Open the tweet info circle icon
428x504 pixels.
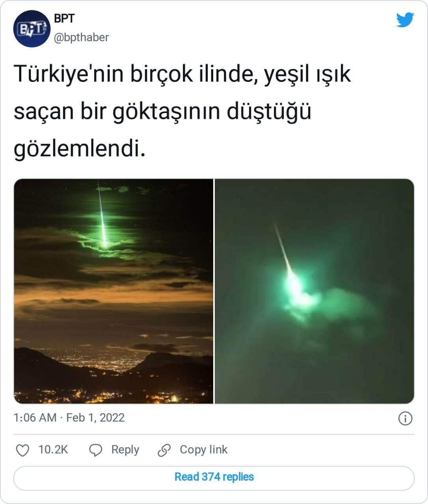coord(406,418)
